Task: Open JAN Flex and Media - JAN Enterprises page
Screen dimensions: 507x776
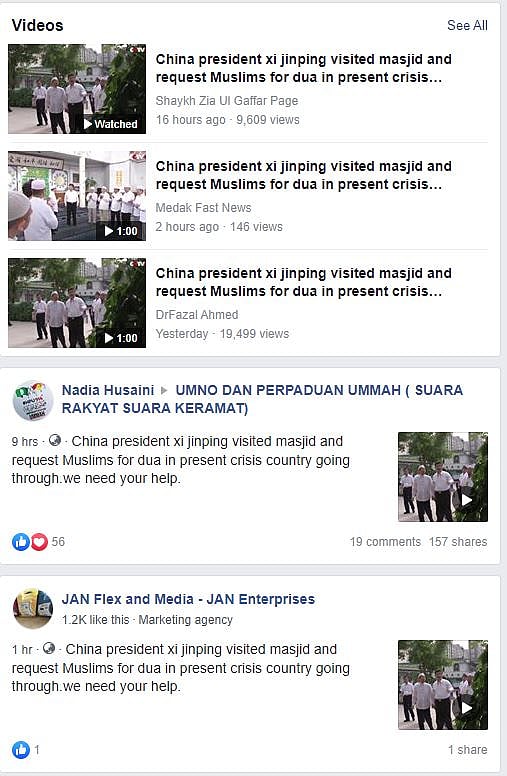Action: click(188, 599)
